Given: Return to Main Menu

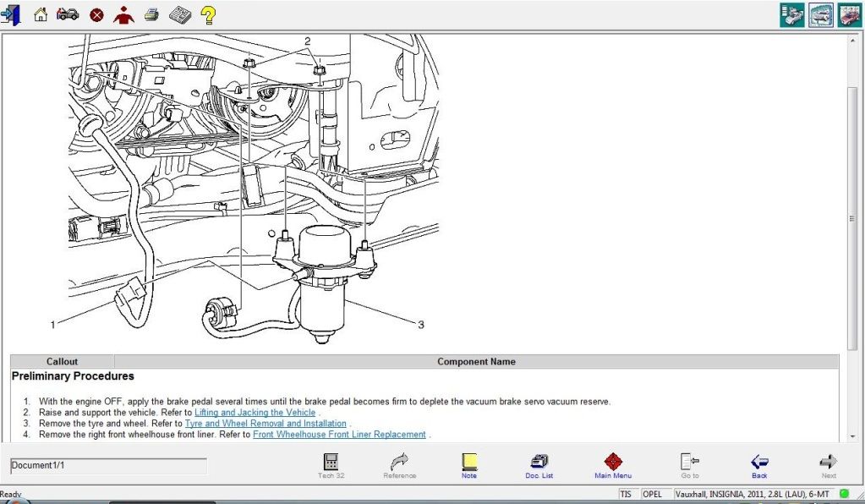Looking at the screenshot, I should point(613,465).
